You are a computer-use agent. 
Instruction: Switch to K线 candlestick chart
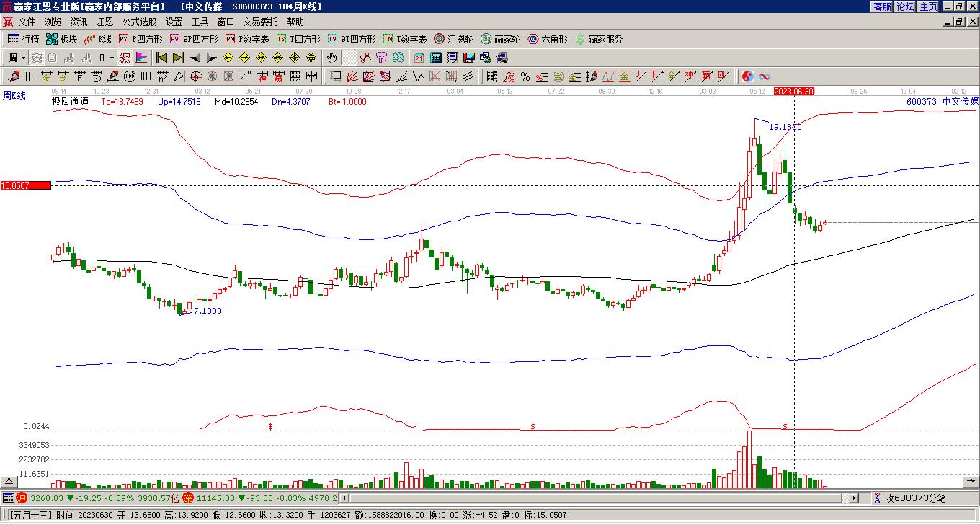98,39
